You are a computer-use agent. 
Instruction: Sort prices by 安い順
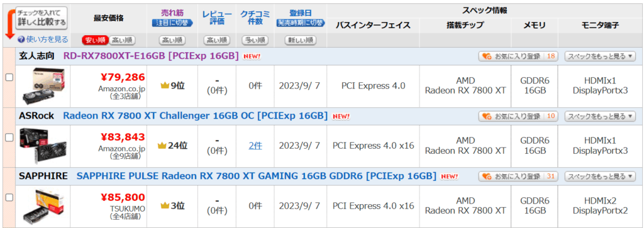pyautogui.click(x=95, y=40)
